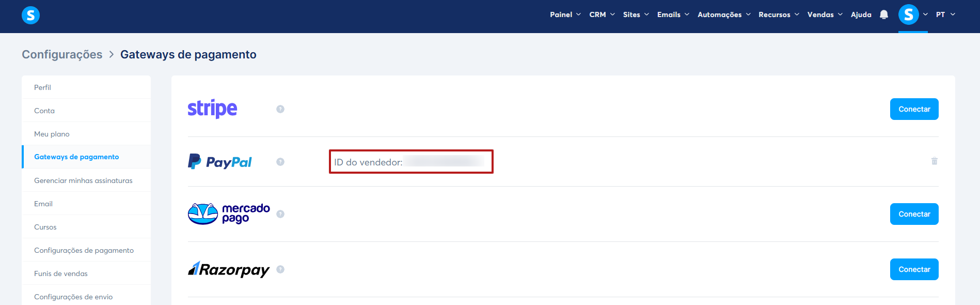
Task: Click the PayPal logo
Action: pos(220,162)
